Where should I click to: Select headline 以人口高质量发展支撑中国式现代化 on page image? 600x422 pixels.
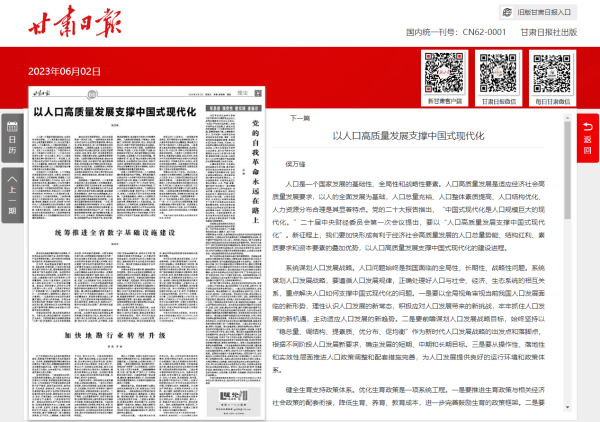pyautogui.click(x=115, y=112)
